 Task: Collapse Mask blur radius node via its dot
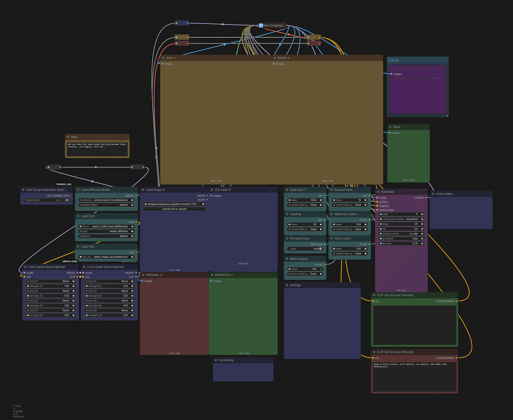tap(332, 214)
